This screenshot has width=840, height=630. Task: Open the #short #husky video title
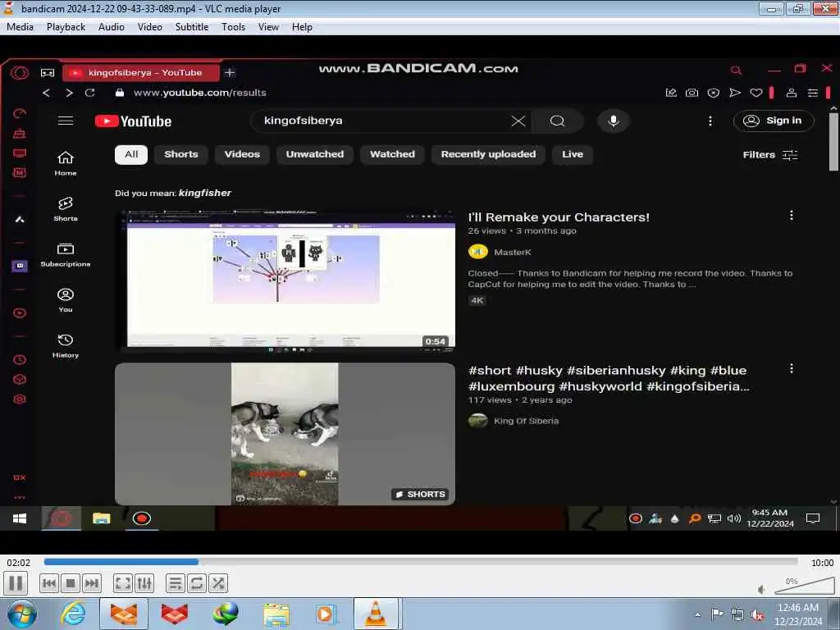(609, 378)
